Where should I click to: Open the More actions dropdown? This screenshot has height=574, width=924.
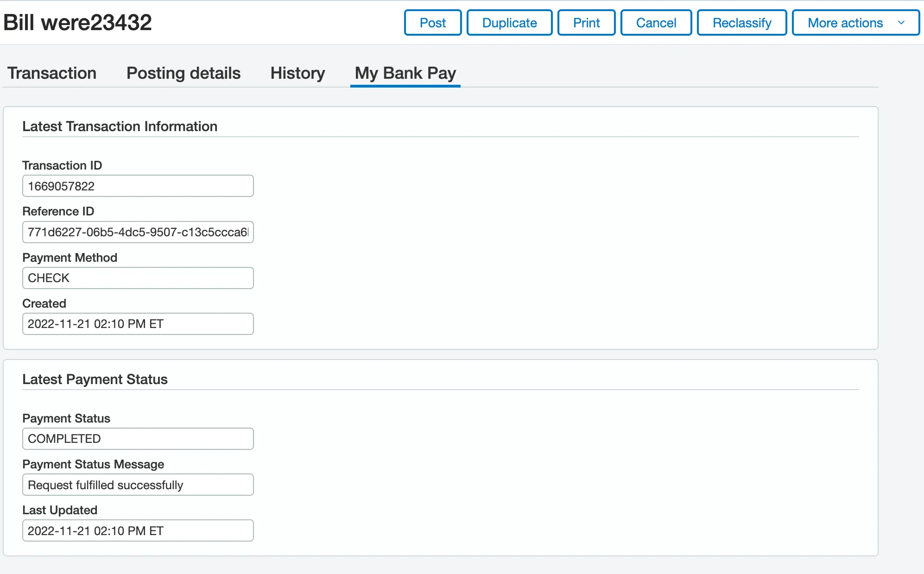[x=856, y=23]
